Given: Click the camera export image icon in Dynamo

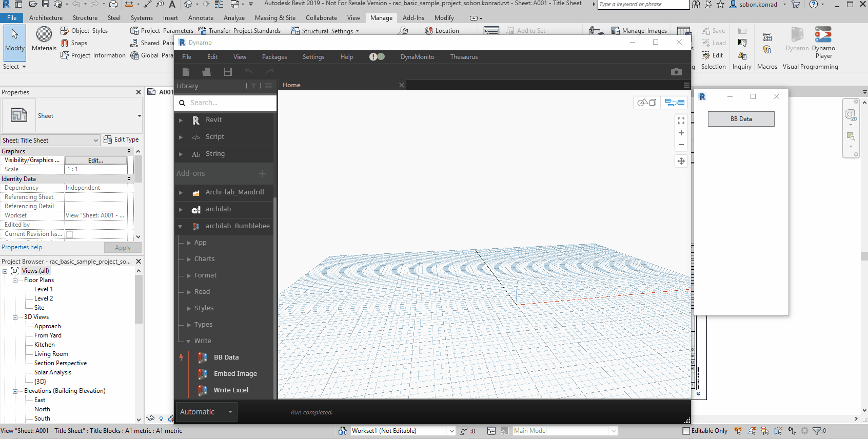Looking at the screenshot, I should tap(677, 72).
